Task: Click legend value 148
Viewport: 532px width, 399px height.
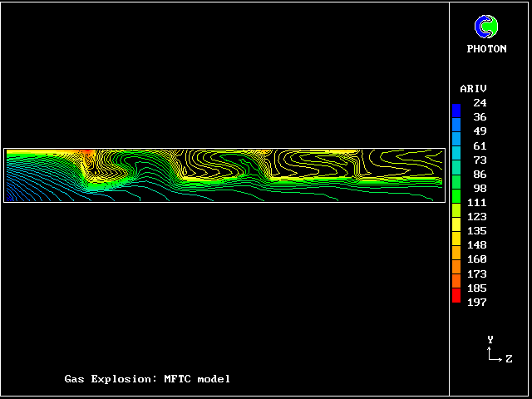Action: (480, 245)
